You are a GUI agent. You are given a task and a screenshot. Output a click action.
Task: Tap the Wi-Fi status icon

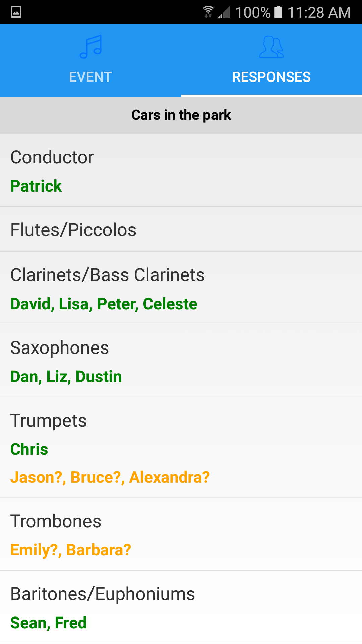pyautogui.click(x=208, y=12)
